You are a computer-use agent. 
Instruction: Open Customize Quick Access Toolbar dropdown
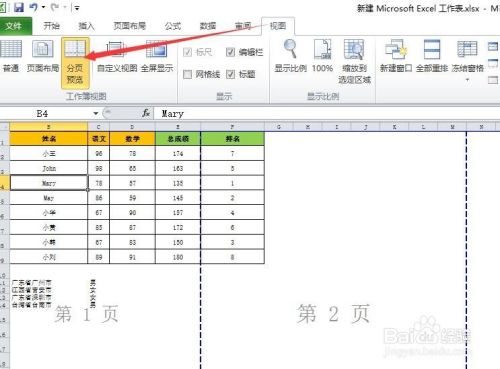(77, 8)
